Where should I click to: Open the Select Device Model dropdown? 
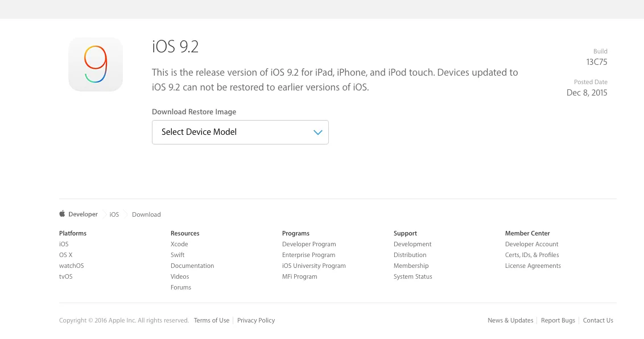click(x=240, y=132)
